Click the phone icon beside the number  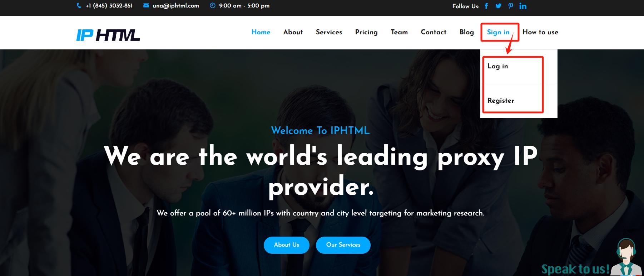coord(79,6)
